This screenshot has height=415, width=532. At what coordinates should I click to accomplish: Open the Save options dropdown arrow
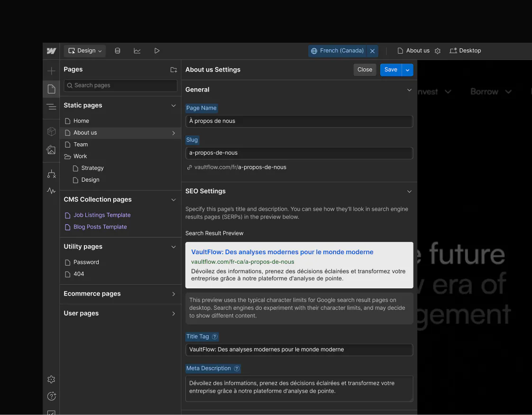(x=407, y=70)
